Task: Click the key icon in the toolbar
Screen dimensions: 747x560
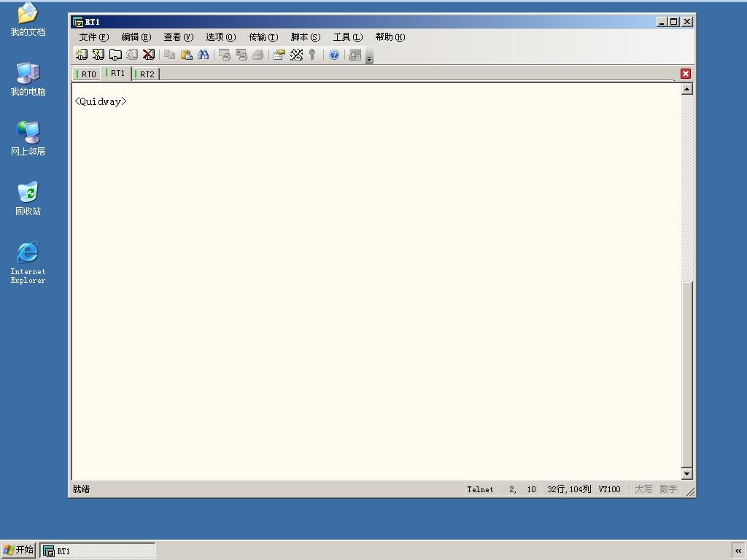Action: pos(312,55)
